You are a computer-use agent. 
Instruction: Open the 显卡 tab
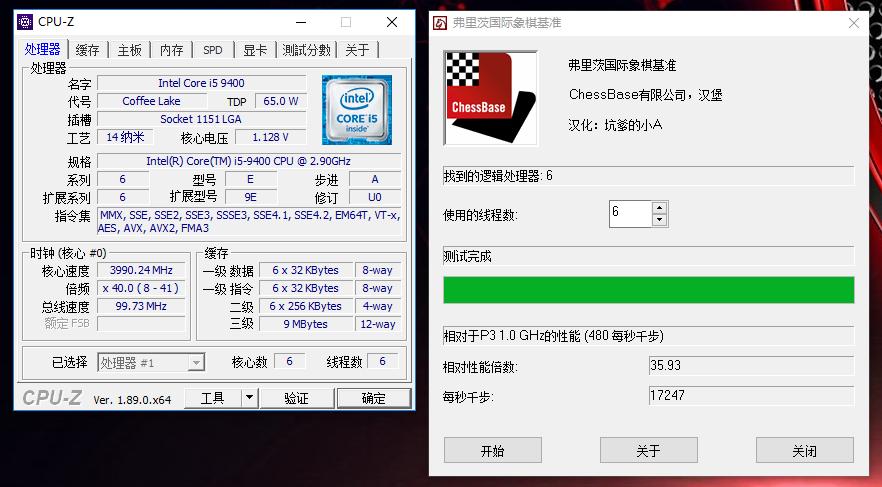(255, 50)
